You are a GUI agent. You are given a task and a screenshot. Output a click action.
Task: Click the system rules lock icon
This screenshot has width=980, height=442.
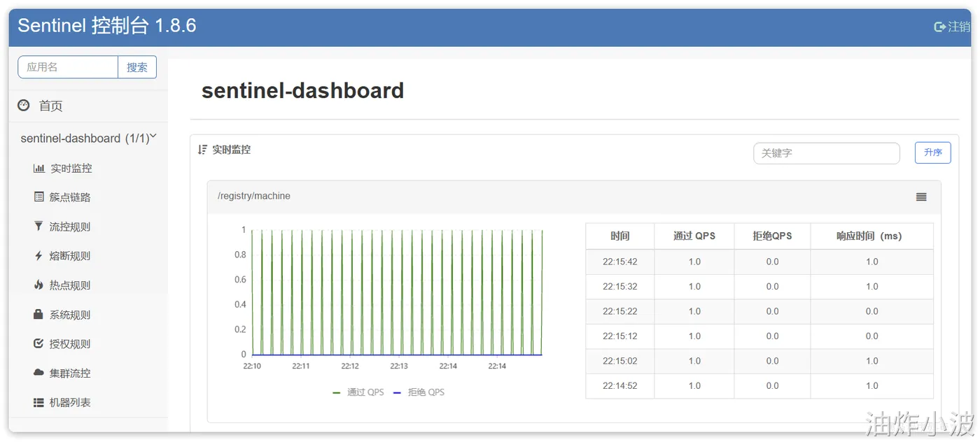pos(38,315)
